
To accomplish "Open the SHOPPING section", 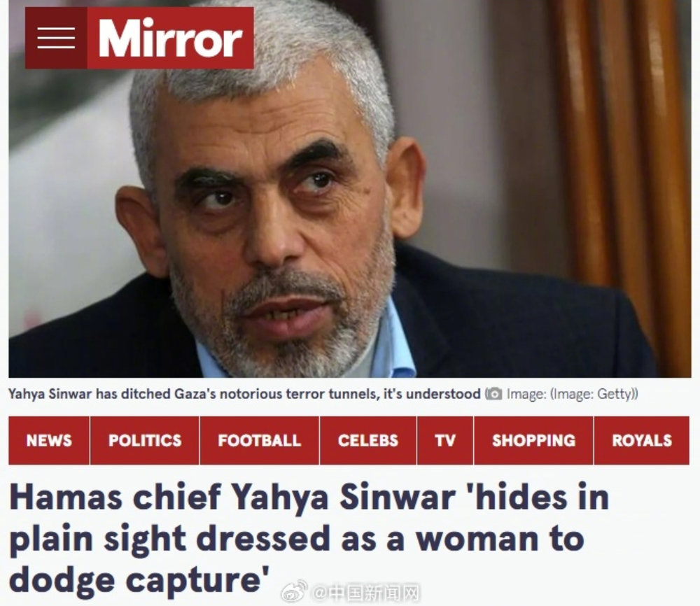I will point(533,440).
